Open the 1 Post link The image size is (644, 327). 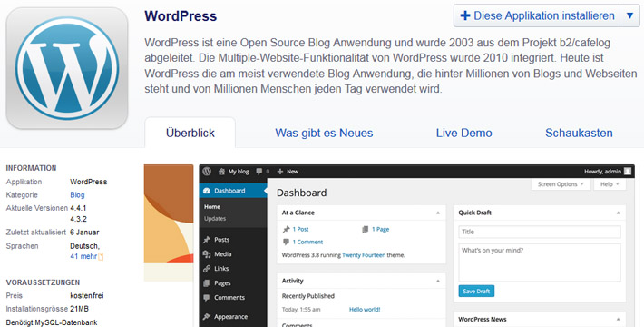pos(300,229)
